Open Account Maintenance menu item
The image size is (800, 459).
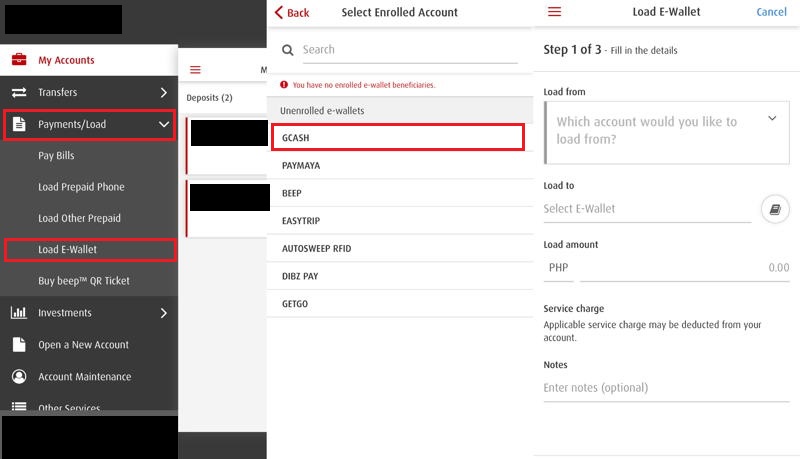pos(89,376)
